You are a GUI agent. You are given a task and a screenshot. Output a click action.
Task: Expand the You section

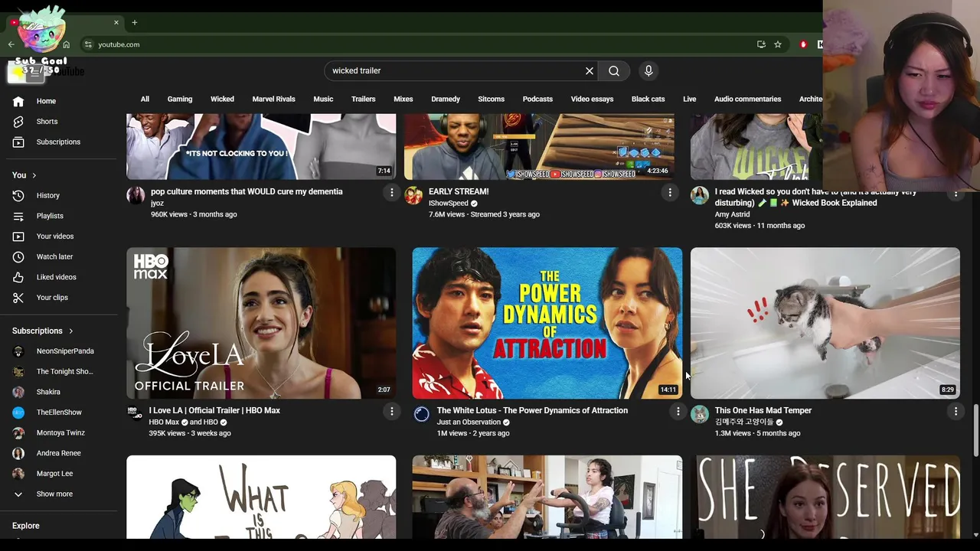click(24, 175)
